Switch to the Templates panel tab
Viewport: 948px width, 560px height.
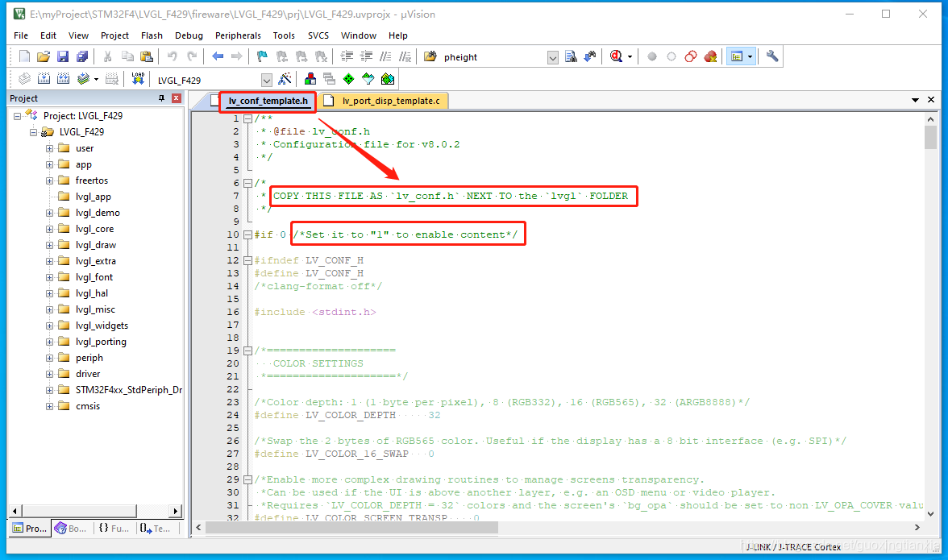(156, 528)
